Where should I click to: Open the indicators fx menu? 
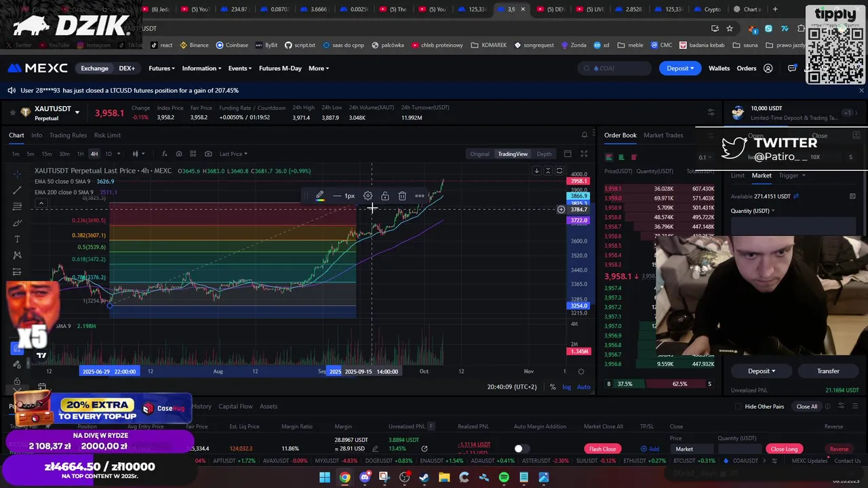[163, 154]
